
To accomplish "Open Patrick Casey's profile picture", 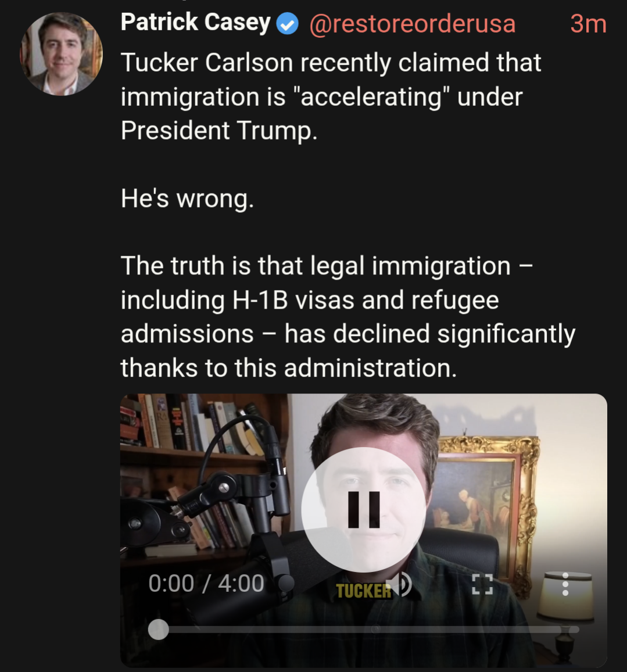I will pos(61,53).
